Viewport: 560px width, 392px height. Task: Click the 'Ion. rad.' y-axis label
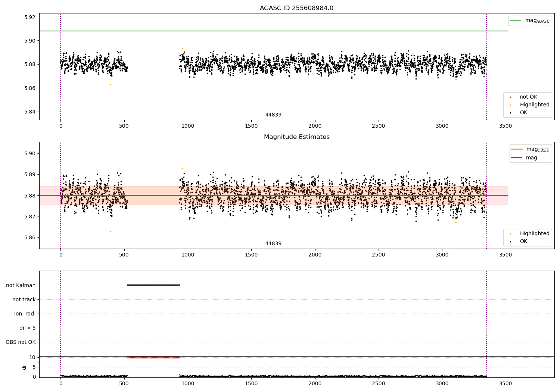(x=25, y=314)
